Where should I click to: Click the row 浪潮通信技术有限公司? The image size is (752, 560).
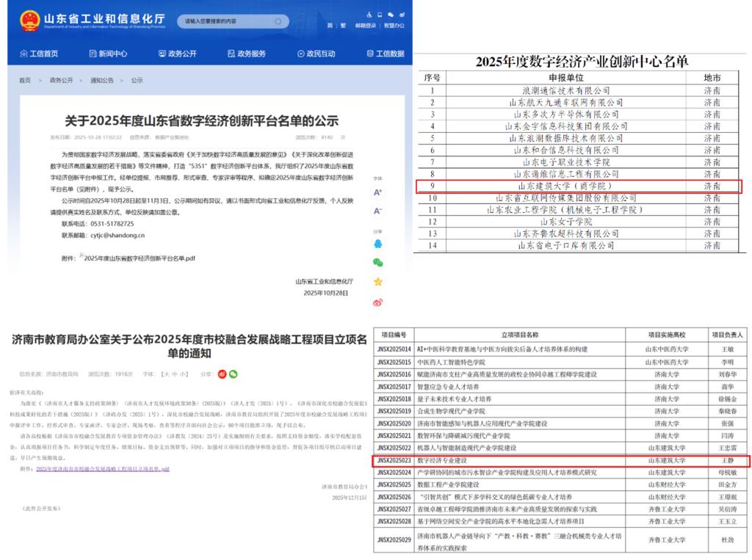(x=578, y=90)
